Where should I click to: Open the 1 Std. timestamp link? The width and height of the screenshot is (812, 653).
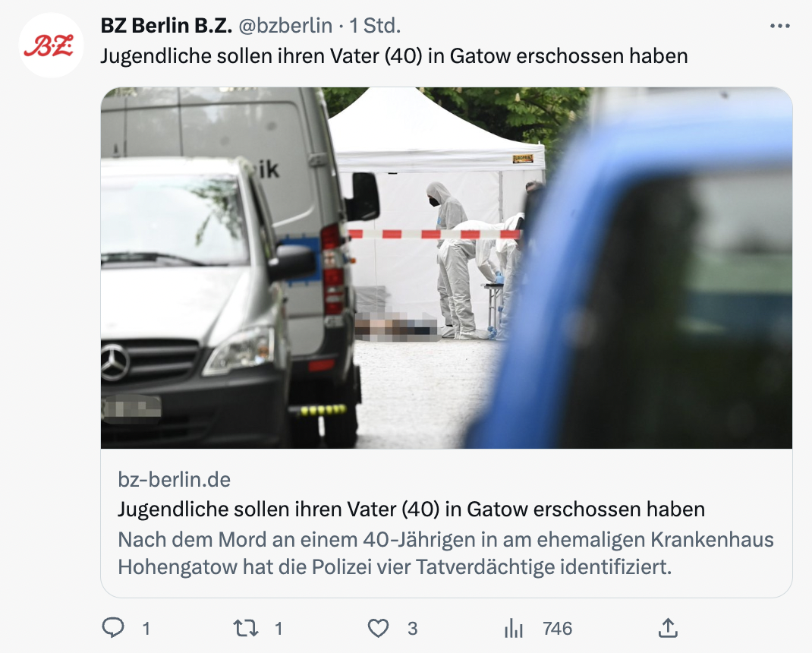[375, 25]
